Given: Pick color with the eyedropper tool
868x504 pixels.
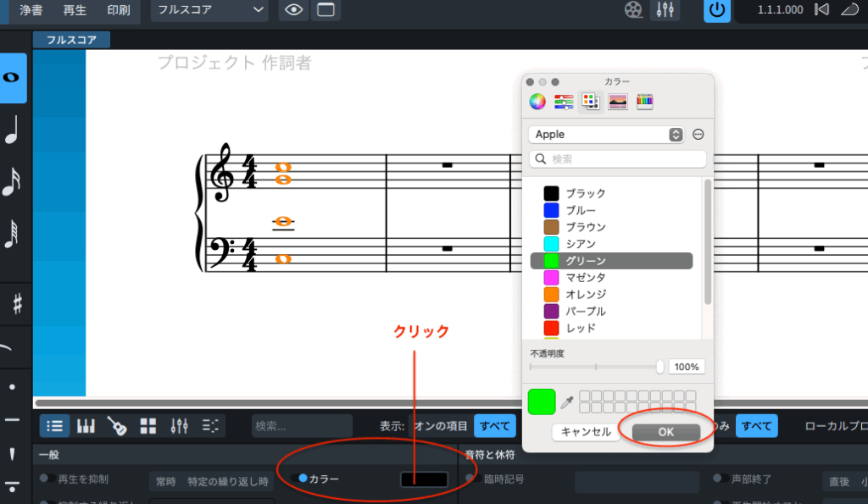Looking at the screenshot, I should [x=569, y=400].
